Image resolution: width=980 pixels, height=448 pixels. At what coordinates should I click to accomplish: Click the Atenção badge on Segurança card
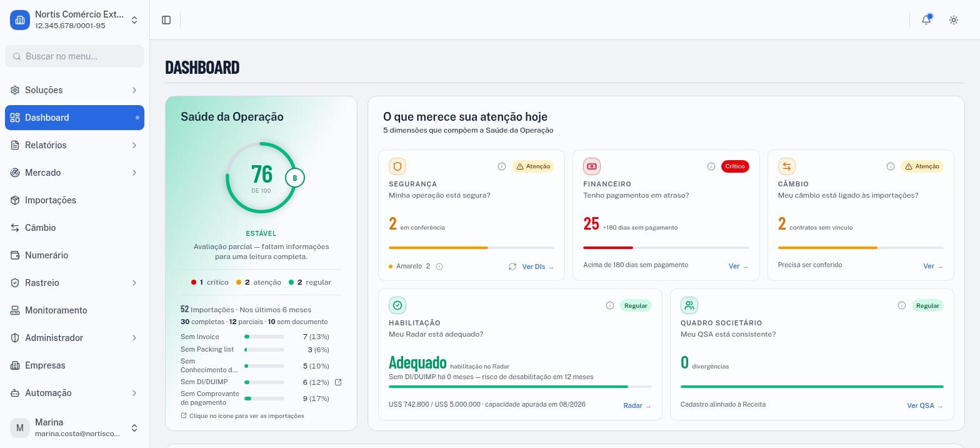point(533,166)
